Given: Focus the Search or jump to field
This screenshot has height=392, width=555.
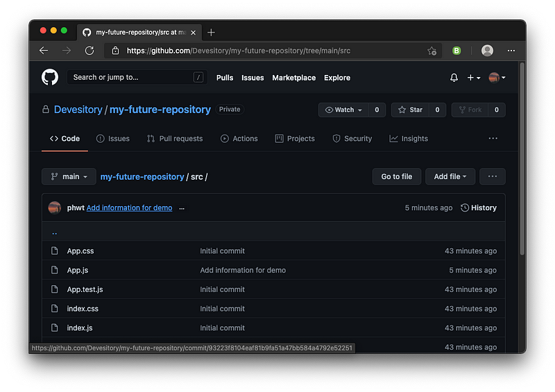Looking at the screenshot, I should tap(137, 77).
